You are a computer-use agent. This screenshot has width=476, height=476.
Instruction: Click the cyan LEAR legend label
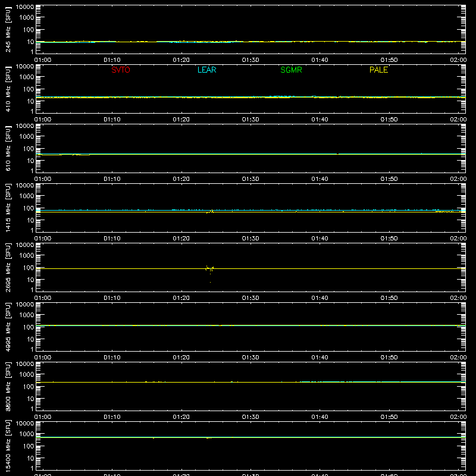(x=206, y=70)
